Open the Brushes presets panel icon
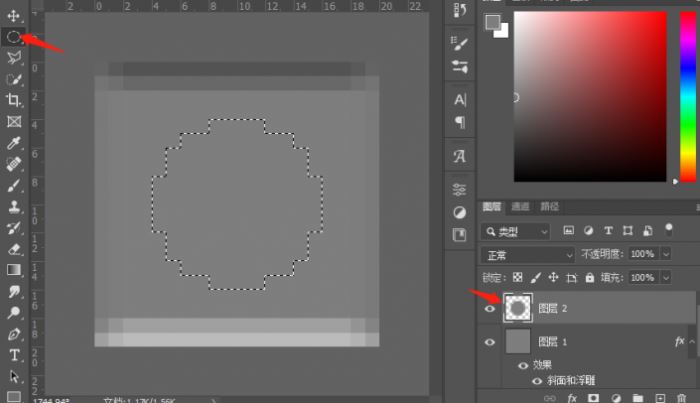Viewport: 700px width, 403px height. pos(459,66)
